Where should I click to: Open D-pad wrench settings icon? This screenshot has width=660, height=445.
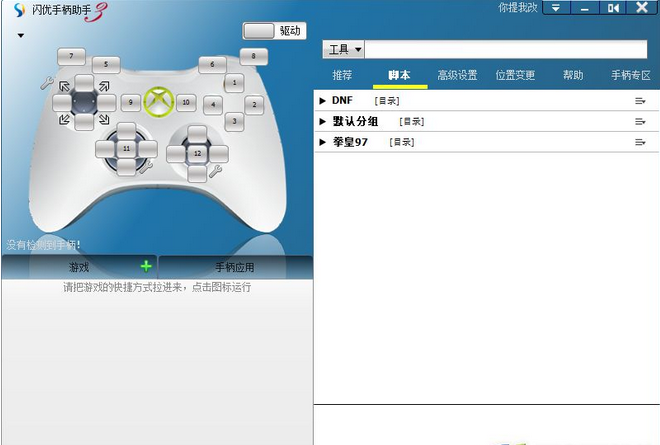click(x=47, y=83)
